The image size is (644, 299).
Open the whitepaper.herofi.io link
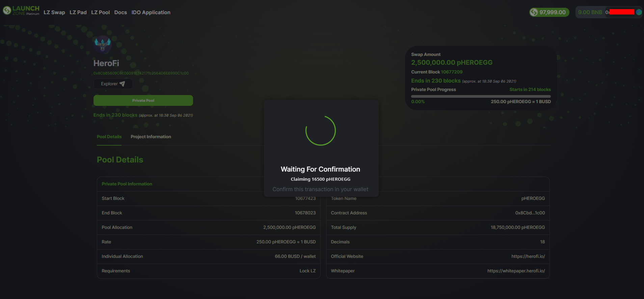tap(516, 271)
